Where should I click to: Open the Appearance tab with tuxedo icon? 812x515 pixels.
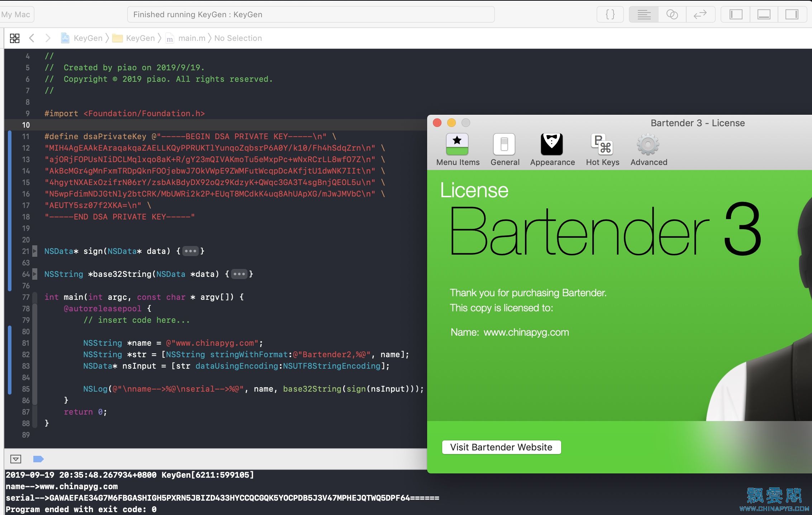click(552, 150)
